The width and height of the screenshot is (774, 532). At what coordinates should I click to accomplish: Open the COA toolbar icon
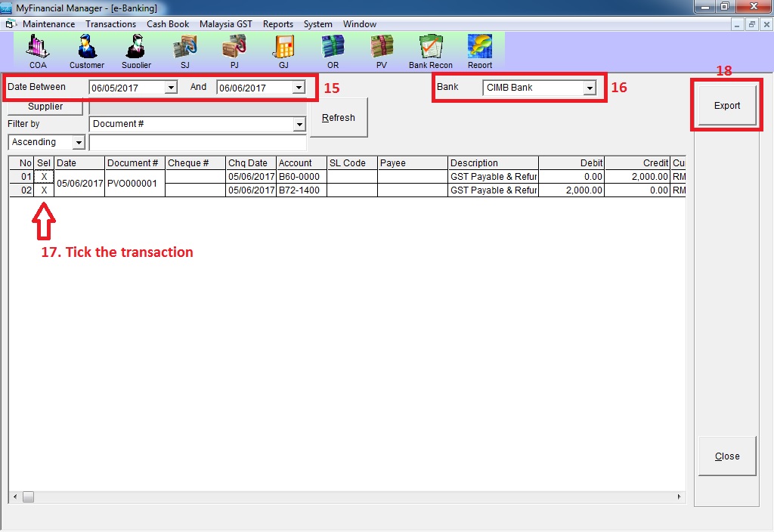(x=38, y=50)
